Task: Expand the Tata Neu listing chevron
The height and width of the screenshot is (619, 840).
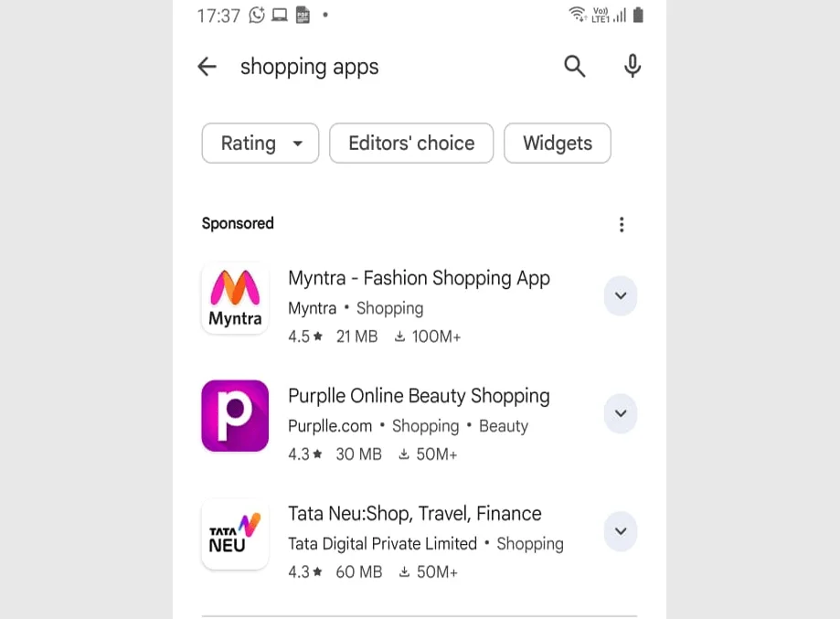Action: click(621, 531)
